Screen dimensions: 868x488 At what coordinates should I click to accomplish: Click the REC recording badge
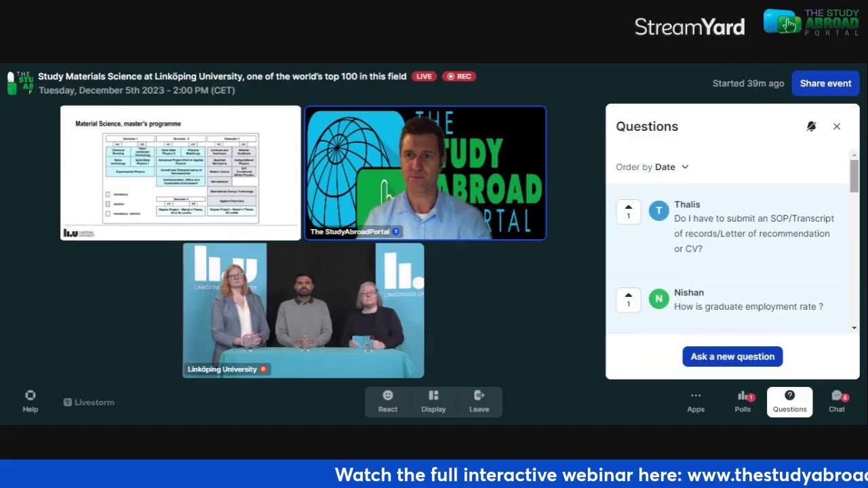coord(459,77)
